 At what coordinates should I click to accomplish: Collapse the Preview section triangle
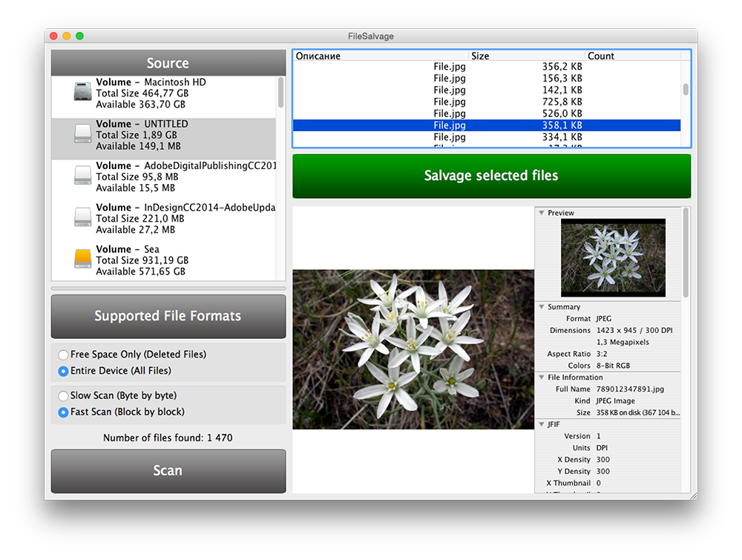pos(541,213)
